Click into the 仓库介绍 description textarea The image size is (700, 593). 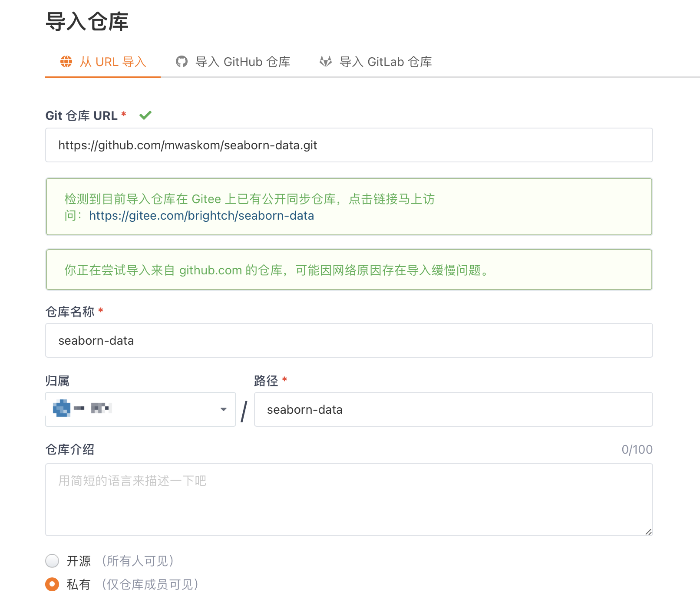pyautogui.click(x=349, y=500)
